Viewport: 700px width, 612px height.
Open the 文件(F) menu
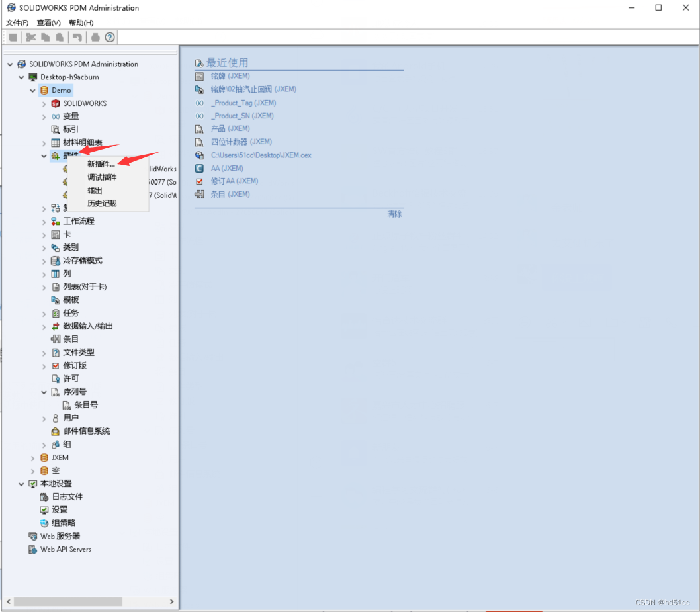[17, 22]
